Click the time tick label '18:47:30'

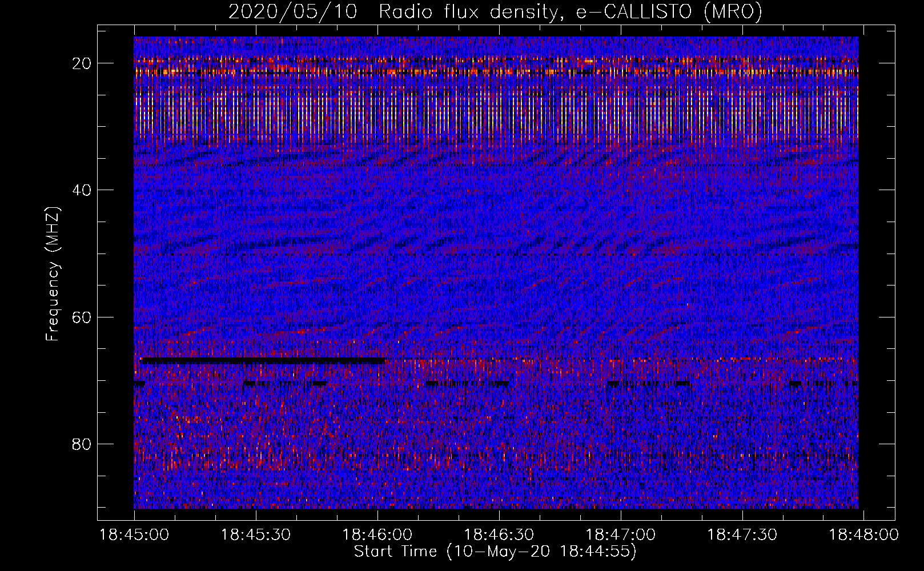pyautogui.click(x=742, y=535)
